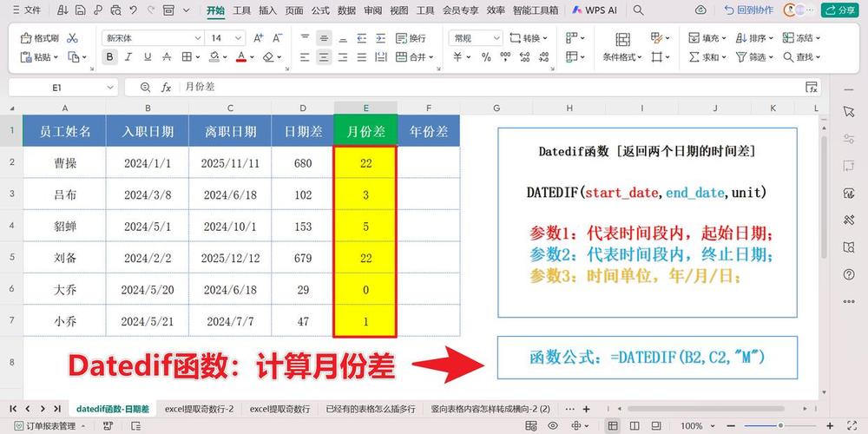This screenshot has width=868, height=434.
Task: Expand the 条件格式 dropdown
Action: [640, 57]
